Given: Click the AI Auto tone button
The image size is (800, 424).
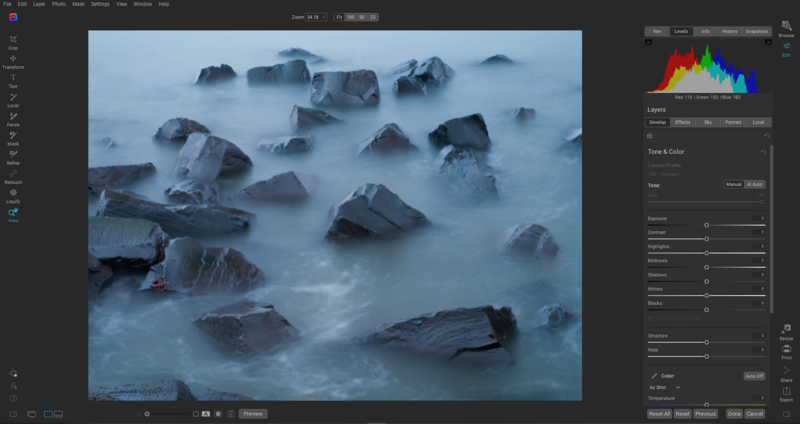Looking at the screenshot, I should click(755, 184).
